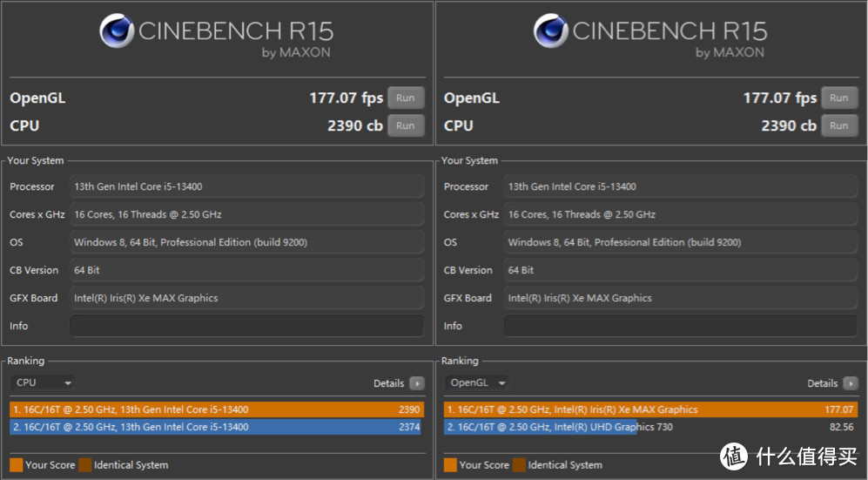868x480 pixels.
Task: Click Cinebench logo sphere in left window
Action: tap(117, 31)
